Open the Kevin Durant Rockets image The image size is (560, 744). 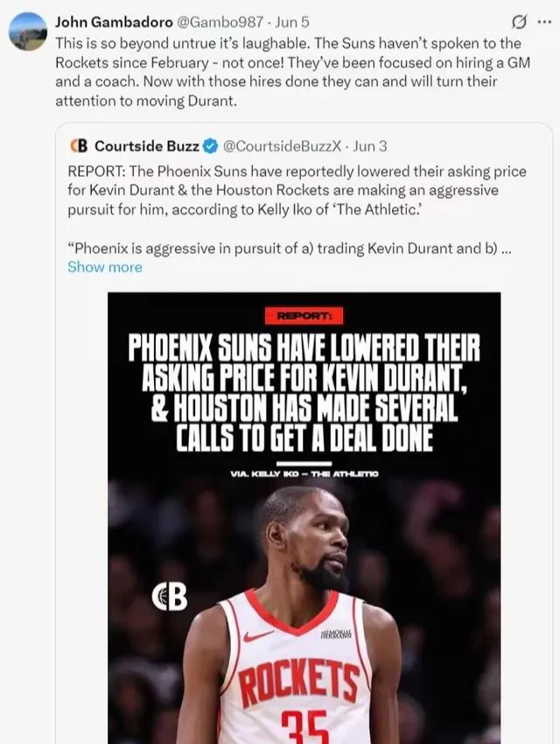[304, 518]
